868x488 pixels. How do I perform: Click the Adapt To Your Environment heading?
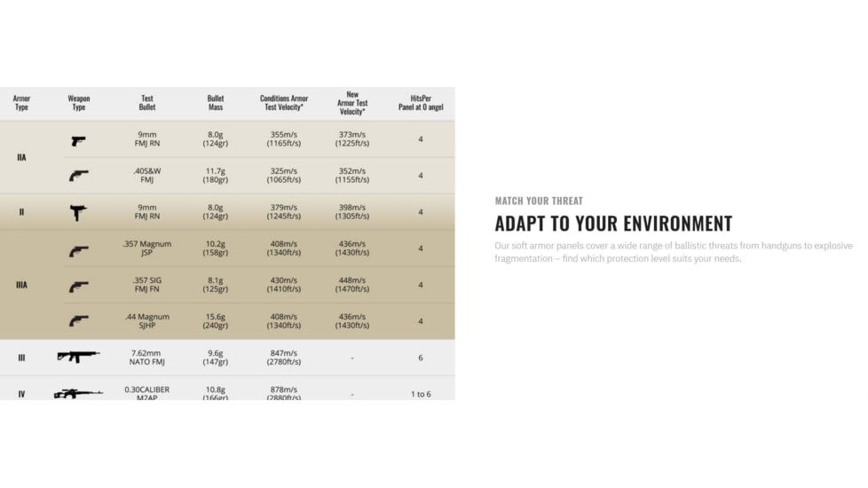(x=613, y=224)
